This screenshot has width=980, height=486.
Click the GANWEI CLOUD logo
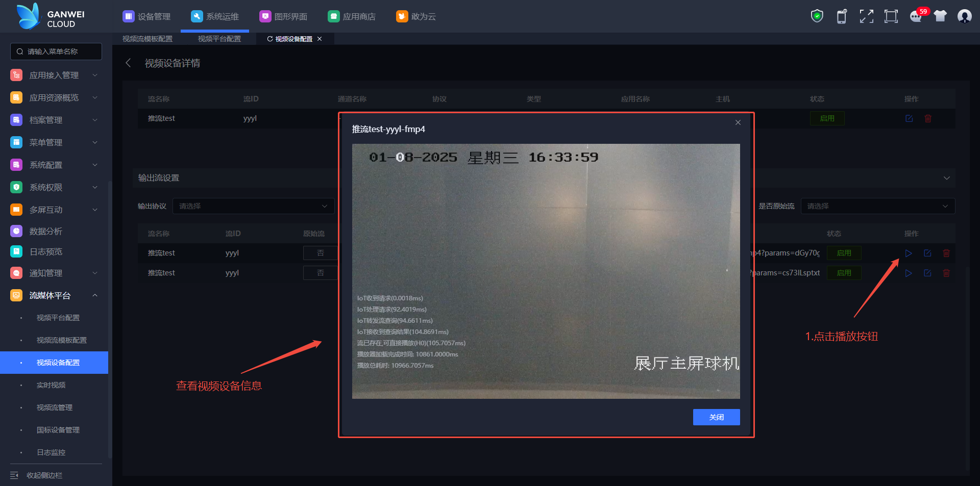(x=51, y=16)
